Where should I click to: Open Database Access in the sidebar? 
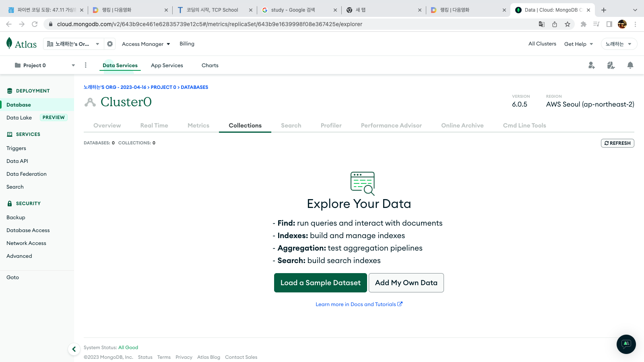tap(28, 230)
